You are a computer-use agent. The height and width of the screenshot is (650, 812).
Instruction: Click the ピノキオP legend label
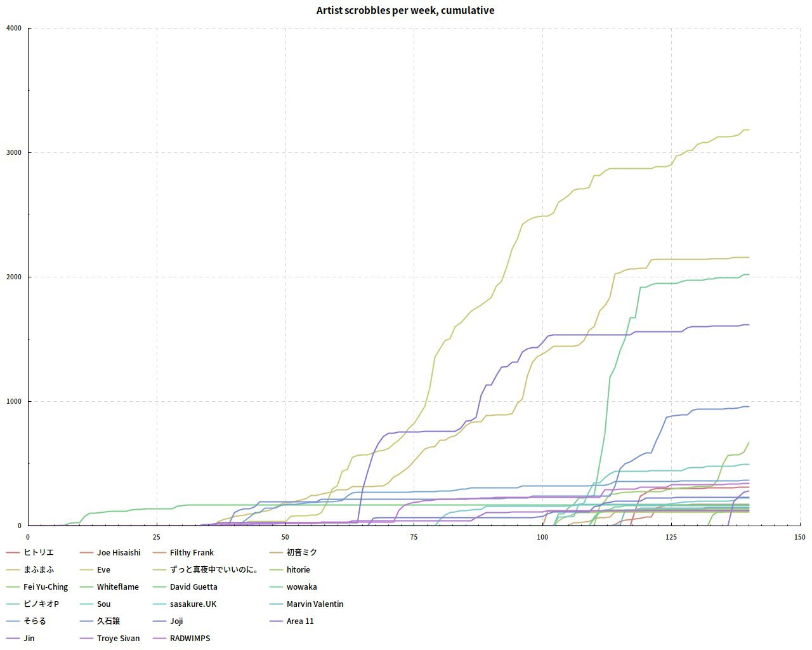(41, 604)
